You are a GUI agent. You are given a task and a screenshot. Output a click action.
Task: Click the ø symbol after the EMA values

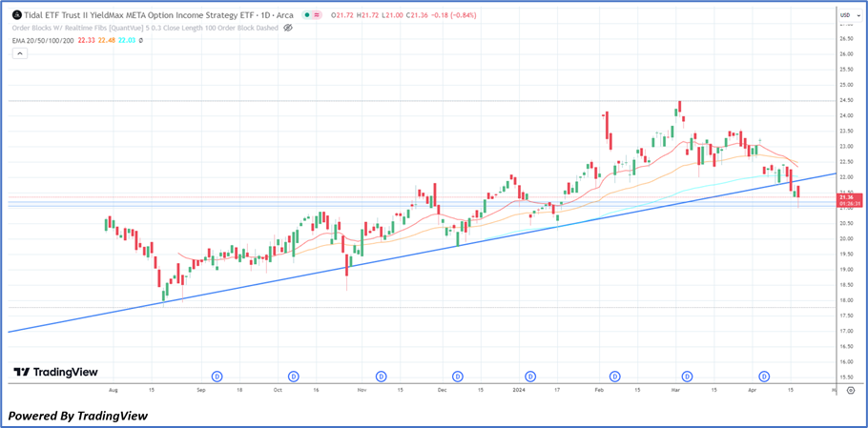click(x=140, y=40)
